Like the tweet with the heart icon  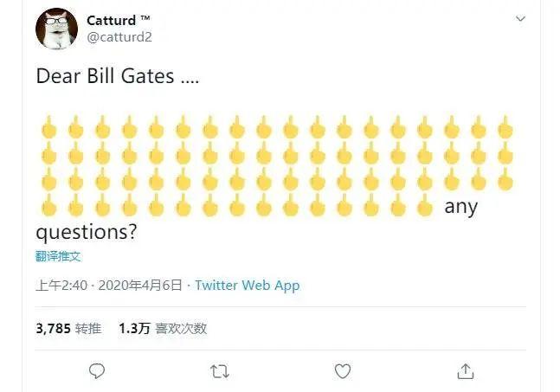point(343,370)
